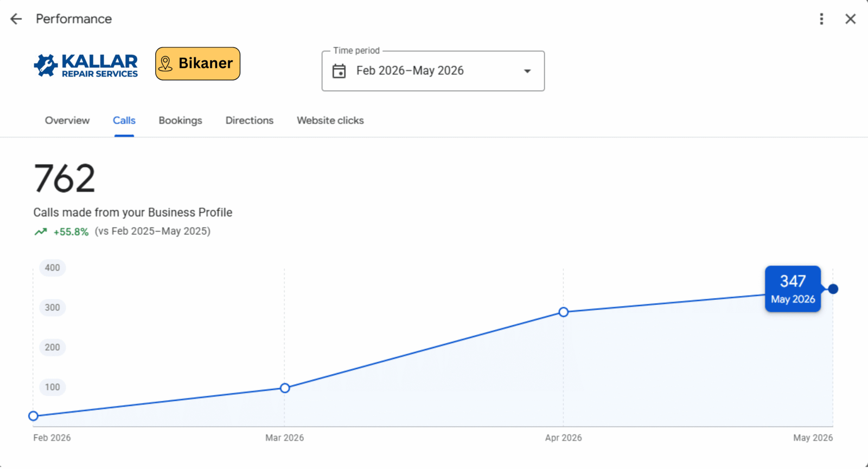Click the location pin icon beside Bikaner
The image size is (868, 469).
click(165, 64)
